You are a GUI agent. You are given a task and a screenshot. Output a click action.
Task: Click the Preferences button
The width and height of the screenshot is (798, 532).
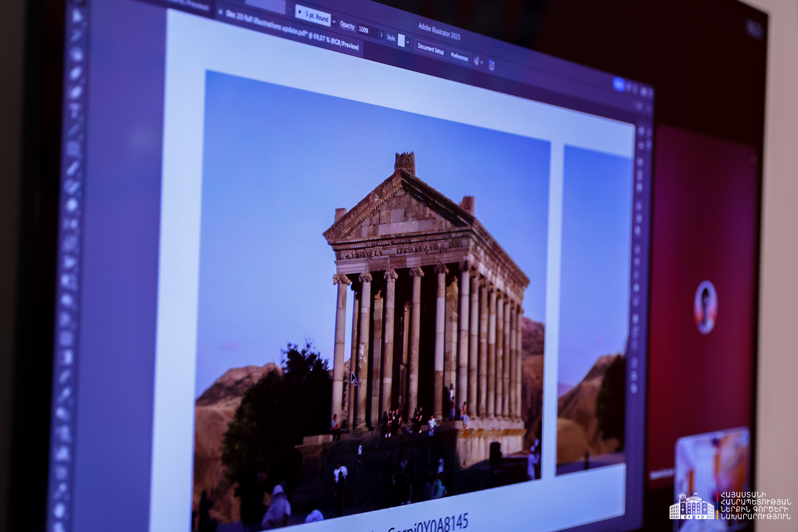459,57
